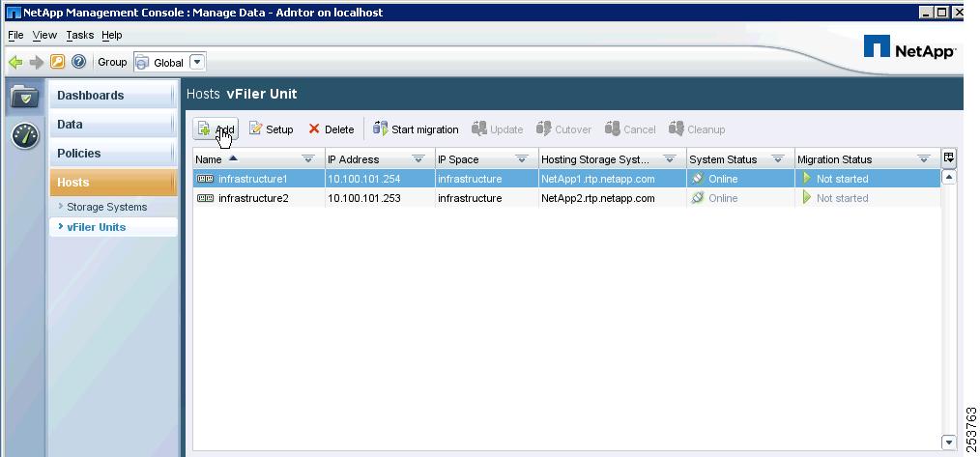Click the IP Address column header
Viewport: 980px width, 457px height.
(x=380, y=158)
